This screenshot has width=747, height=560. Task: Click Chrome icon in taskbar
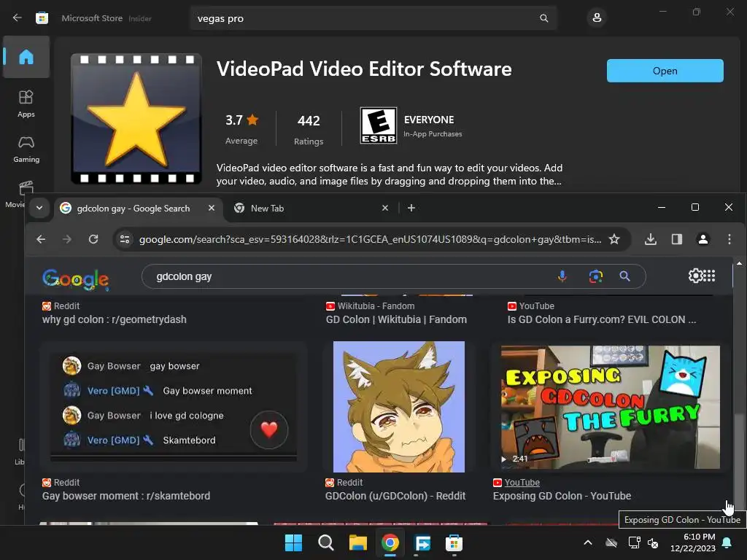390,542
